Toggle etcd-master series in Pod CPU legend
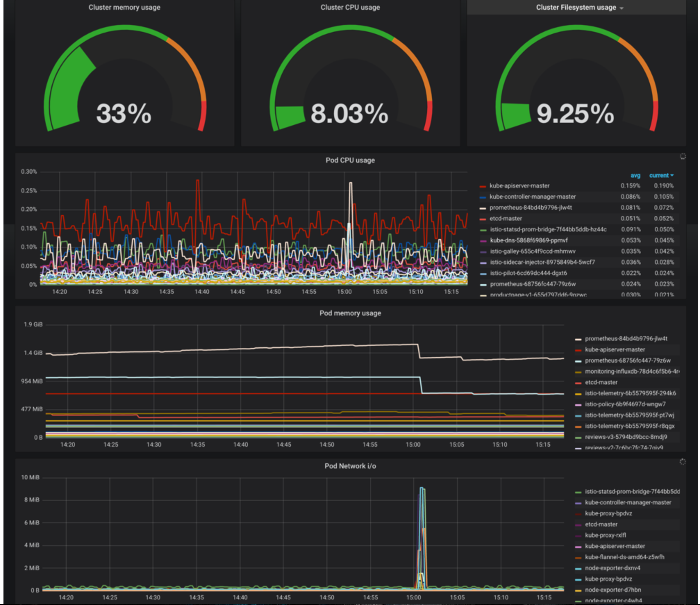This screenshot has height=605, width=700. [506, 218]
